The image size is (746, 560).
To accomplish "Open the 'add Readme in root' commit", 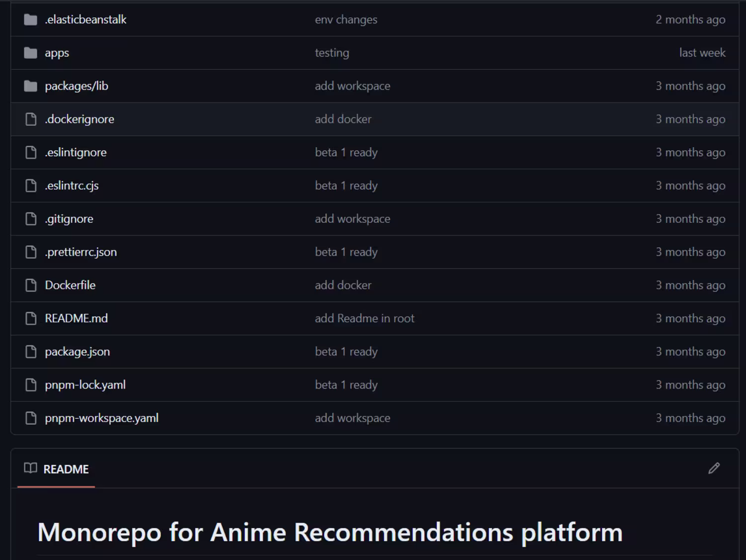I will pos(364,318).
